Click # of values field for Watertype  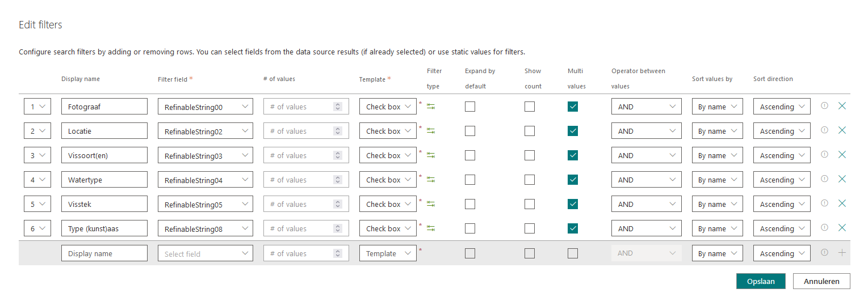click(306, 180)
